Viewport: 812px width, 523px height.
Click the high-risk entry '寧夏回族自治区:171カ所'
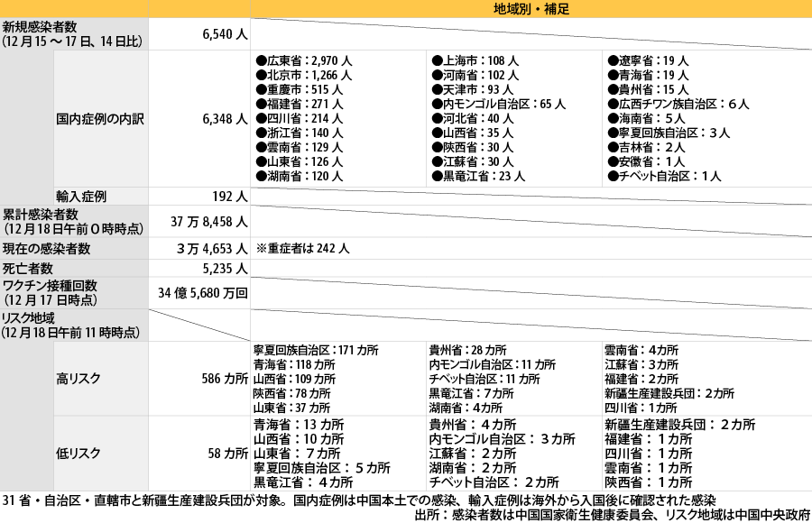[316, 350]
